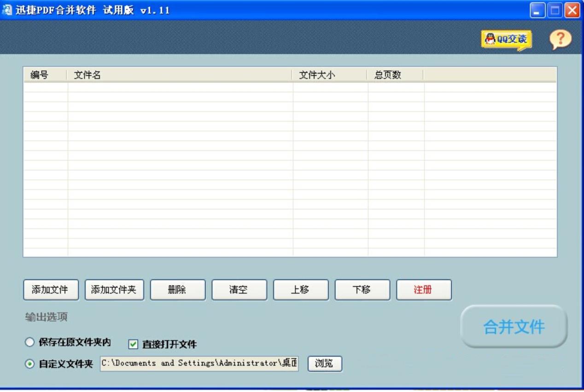Select the 自定义文件夹 radio option
Viewport: 584px width, 392px height.
tap(30, 363)
